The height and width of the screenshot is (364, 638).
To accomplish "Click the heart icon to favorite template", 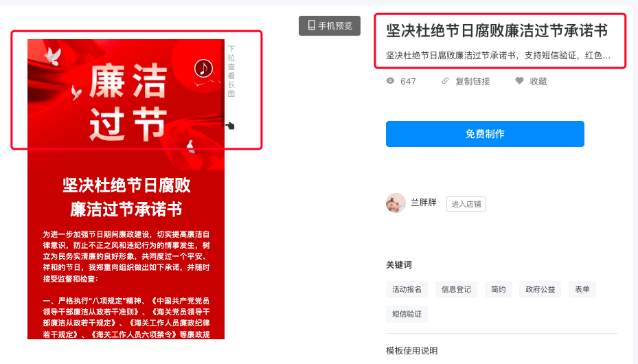I will pos(520,81).
